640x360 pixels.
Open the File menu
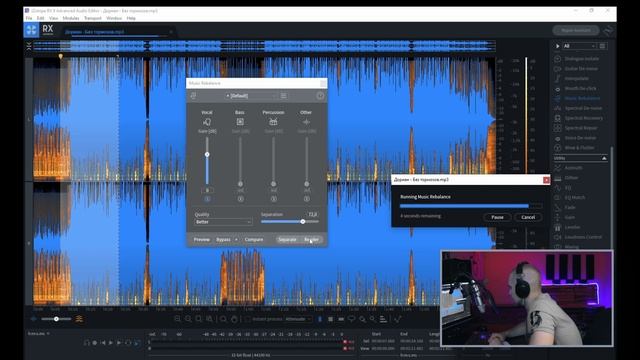pyautogui.click(x=29, y=18)
